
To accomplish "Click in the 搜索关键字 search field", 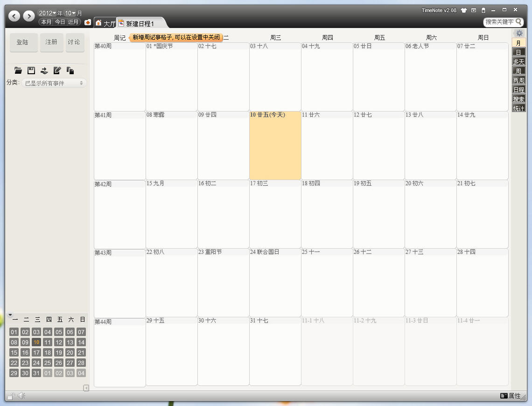I will pyautogui.click(x=499, y=22).
